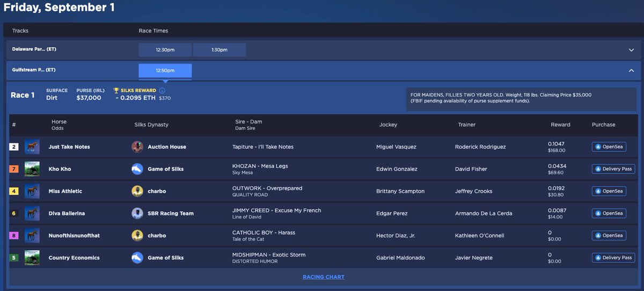
Task: Open the Racing Chart link
Action: (324, 277)
